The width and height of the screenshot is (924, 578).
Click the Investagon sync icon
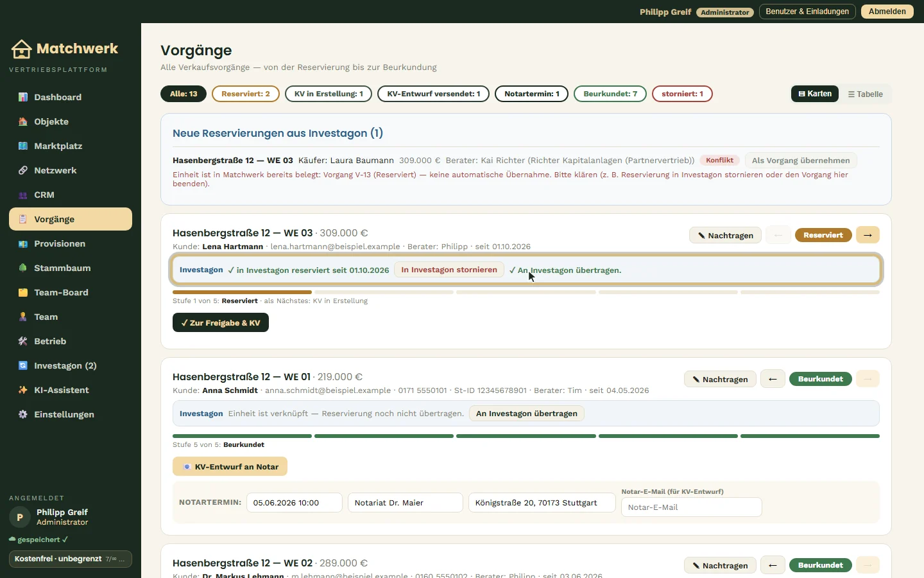[23, 365]
